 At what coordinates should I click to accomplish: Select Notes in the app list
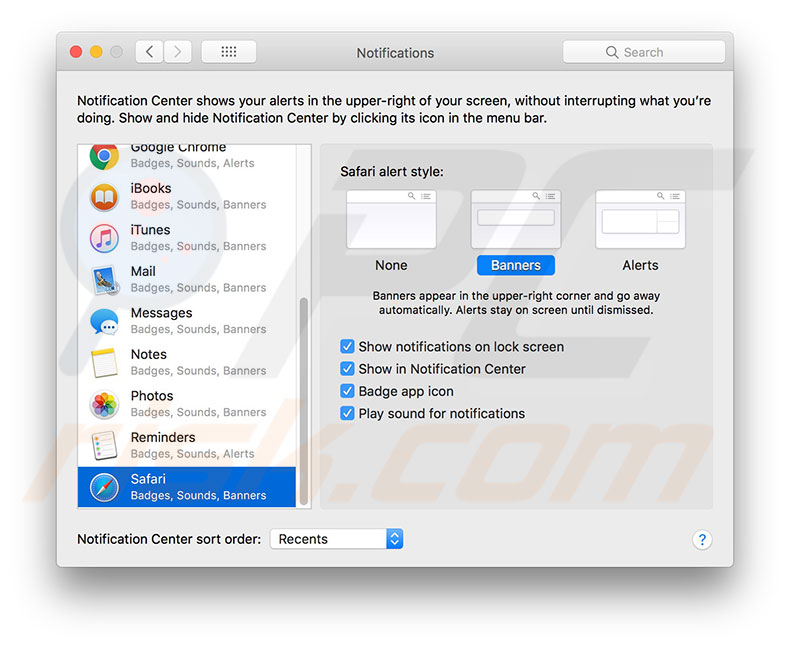[x=187, y=363]
